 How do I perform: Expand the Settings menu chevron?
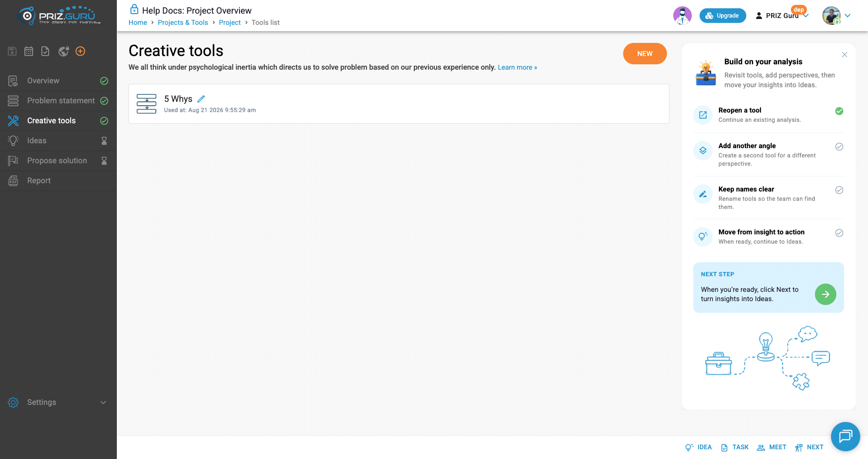[103, 402]
